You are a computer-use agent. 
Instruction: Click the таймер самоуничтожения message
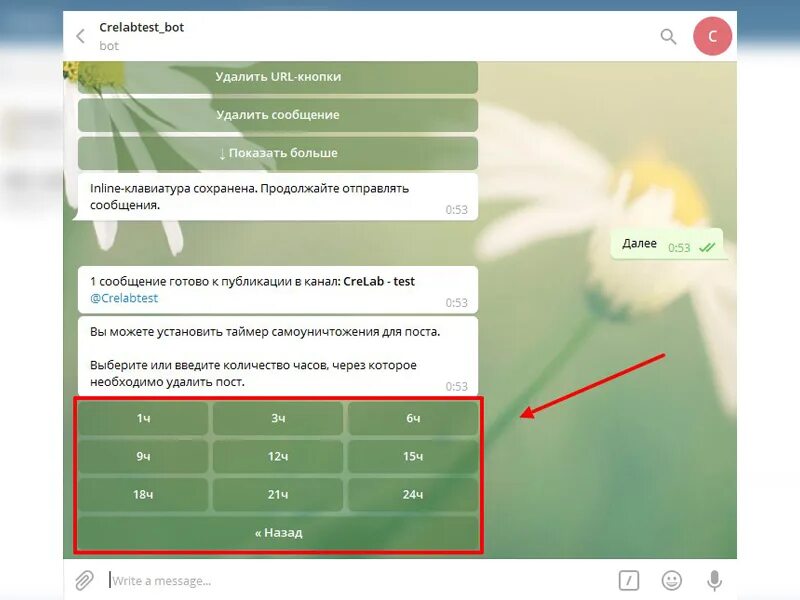278,356
